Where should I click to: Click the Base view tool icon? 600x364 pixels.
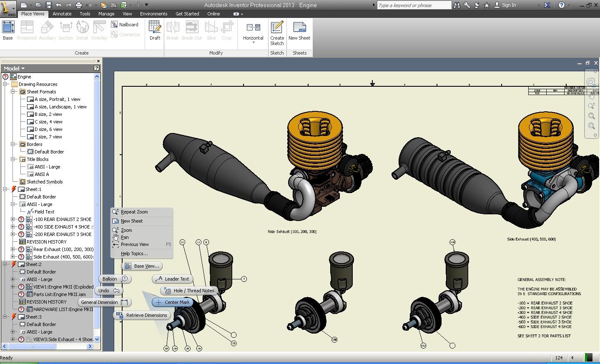pyautogui.click(x=8, y=28)
